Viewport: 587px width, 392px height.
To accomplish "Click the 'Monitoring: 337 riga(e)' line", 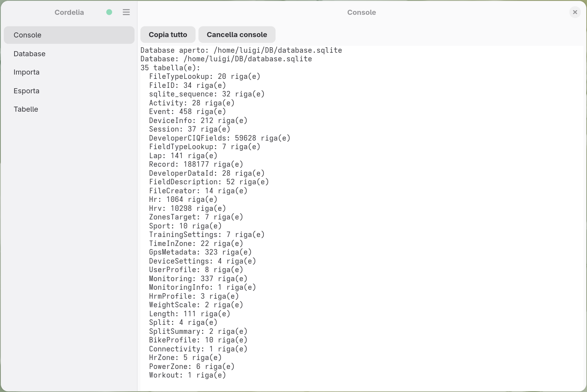I will (198, 279).
